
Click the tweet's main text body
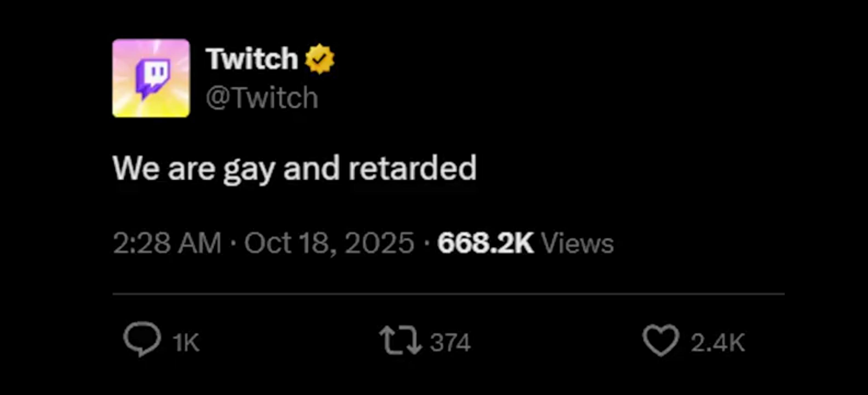click(x=295, y=169)
